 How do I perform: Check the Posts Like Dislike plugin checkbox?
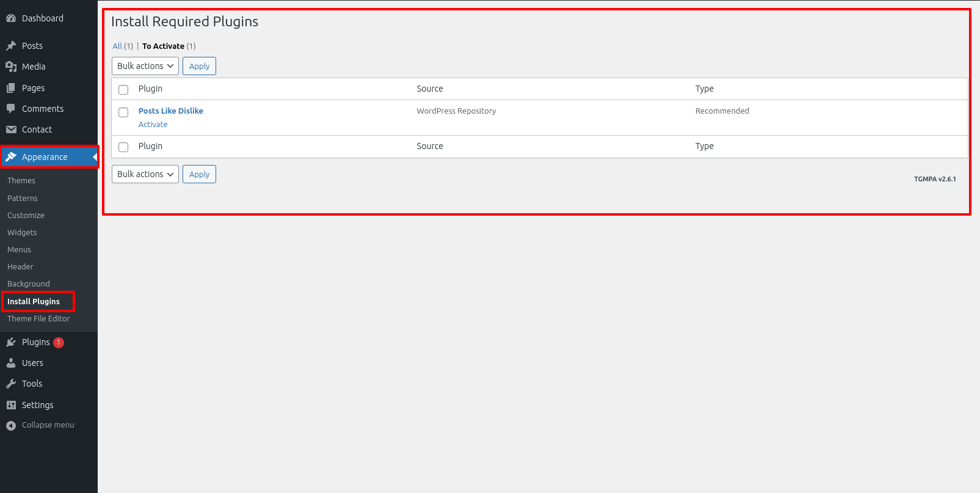(x=123, y=112)
